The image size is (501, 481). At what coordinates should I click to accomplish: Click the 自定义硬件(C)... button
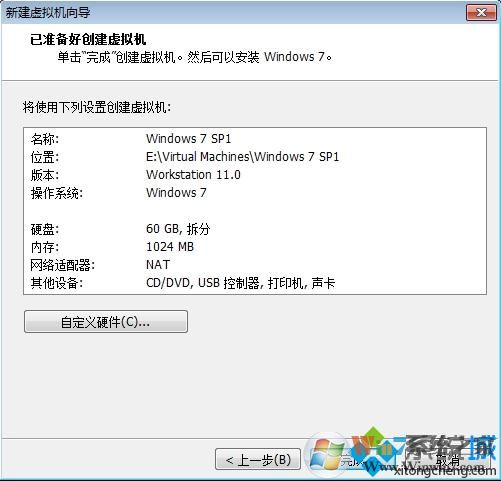106,322
